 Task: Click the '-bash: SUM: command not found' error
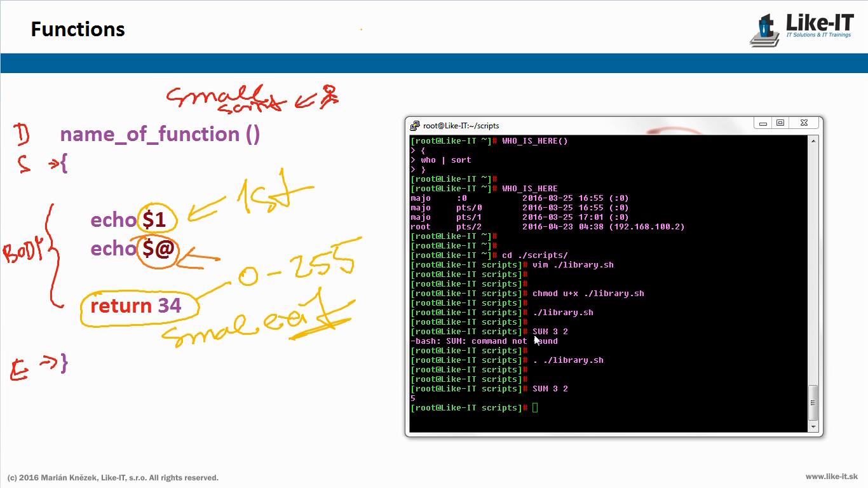(x=484, y=341)
